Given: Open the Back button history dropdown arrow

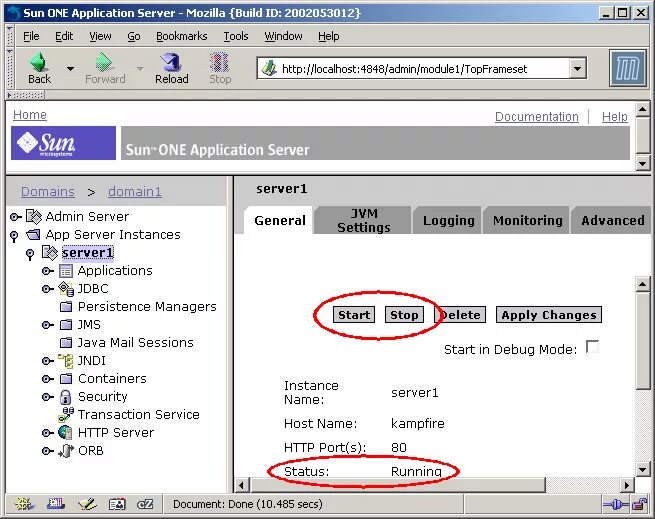Looking at the screenshot, I should pyautogui.click(x=70, y=69).
